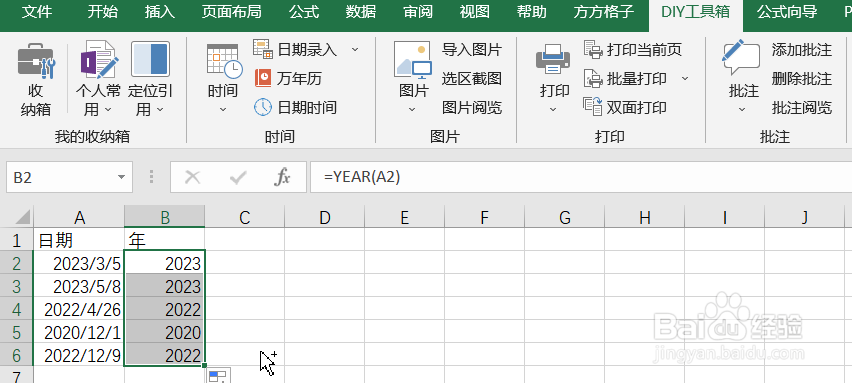Click the Auto Fill Options icon
The height and width of the screenshot is (383, 852).
pos(220,375)
